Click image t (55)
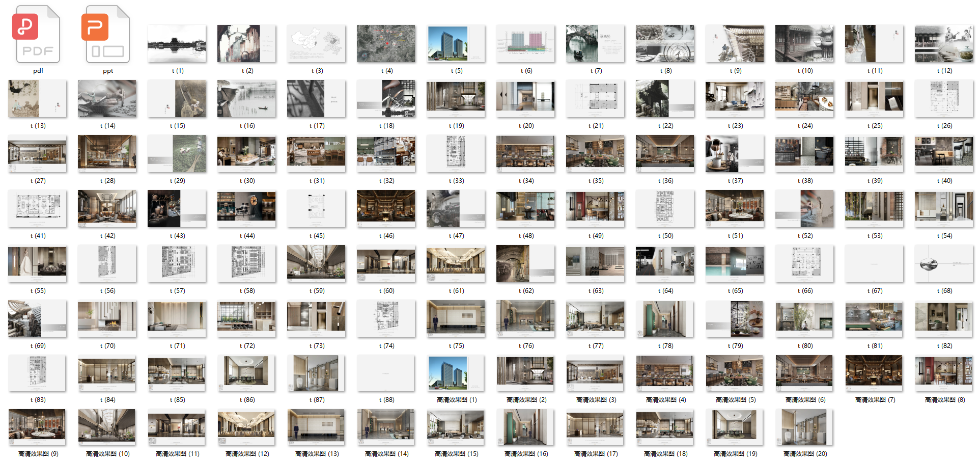980x461 pixels. click(x=37, y=263)
